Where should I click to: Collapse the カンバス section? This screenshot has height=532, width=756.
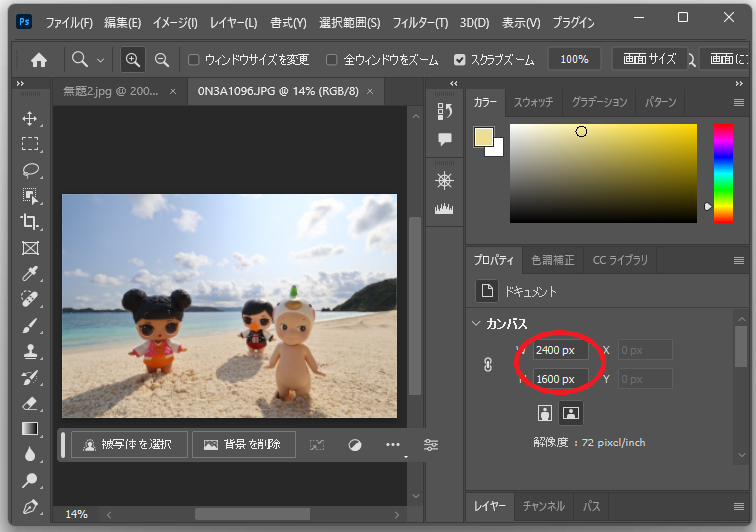tap(476, 324)
